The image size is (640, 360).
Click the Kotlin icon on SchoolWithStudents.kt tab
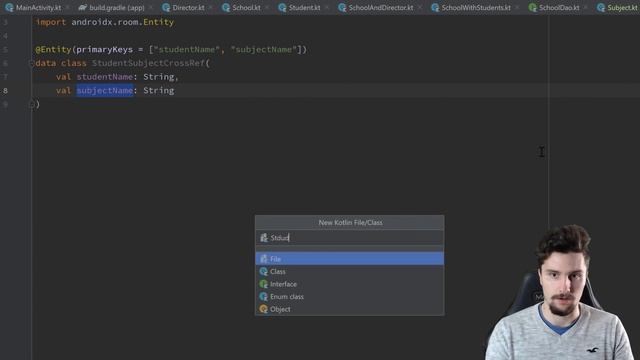click(x=435, y=7)
